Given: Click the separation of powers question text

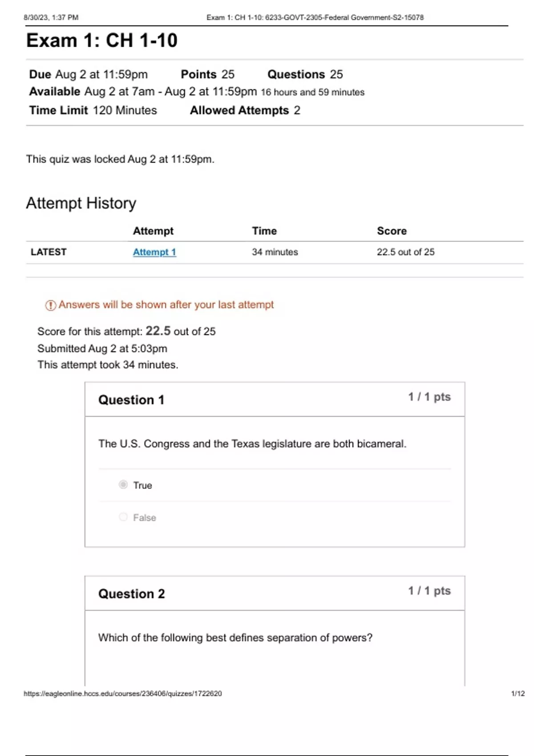Looking at the screenshot, I should tap(235, 638).
